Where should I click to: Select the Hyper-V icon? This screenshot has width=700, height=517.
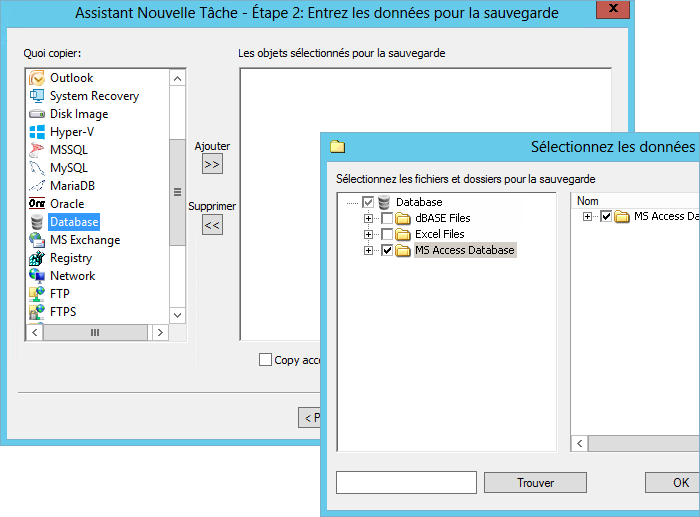point(37,132)
